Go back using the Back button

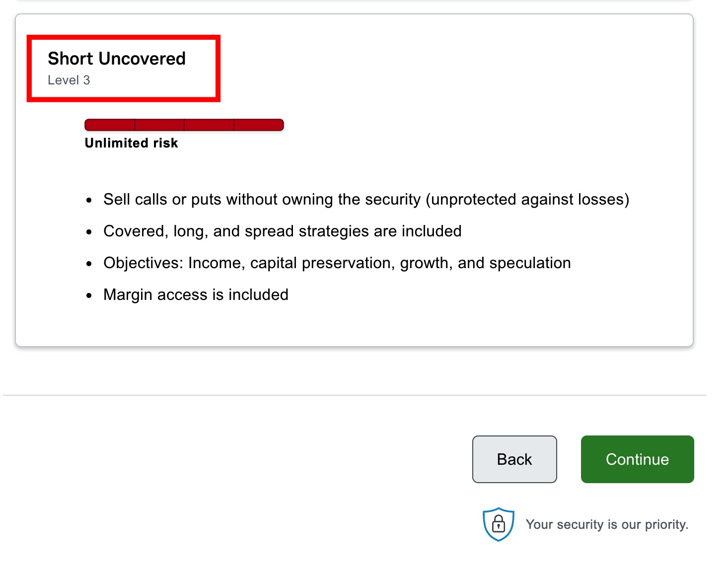[514, 459]
